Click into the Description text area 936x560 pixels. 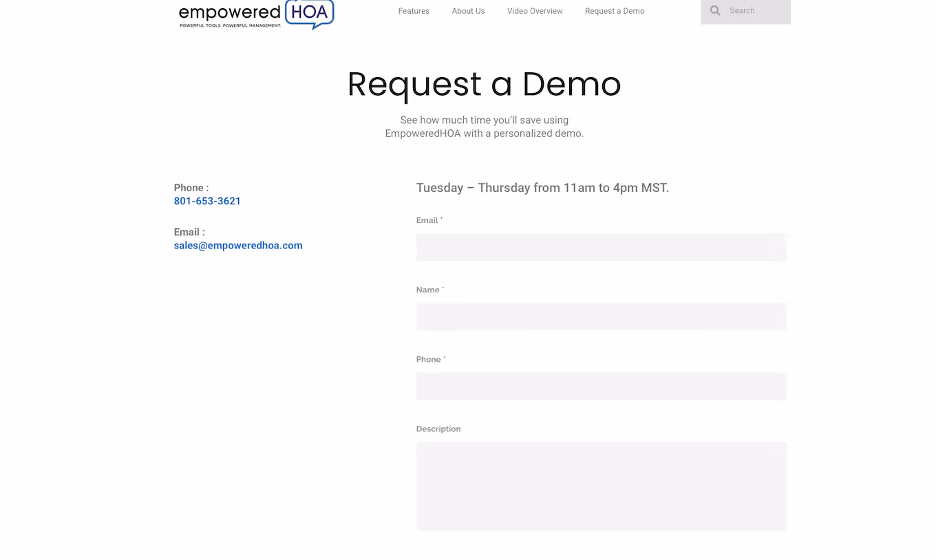(601, 486)
